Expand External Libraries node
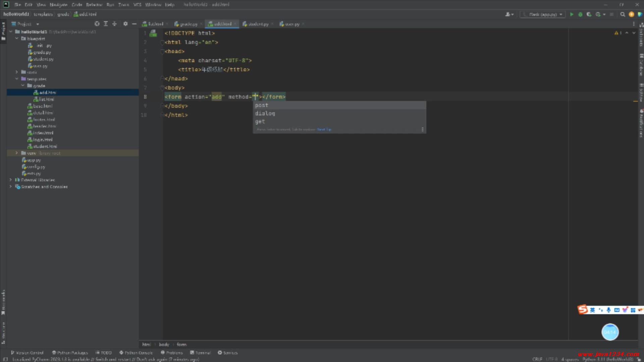The height and width of the screenshot is (362, 644). pyautogui.click(x=11, y=180)
